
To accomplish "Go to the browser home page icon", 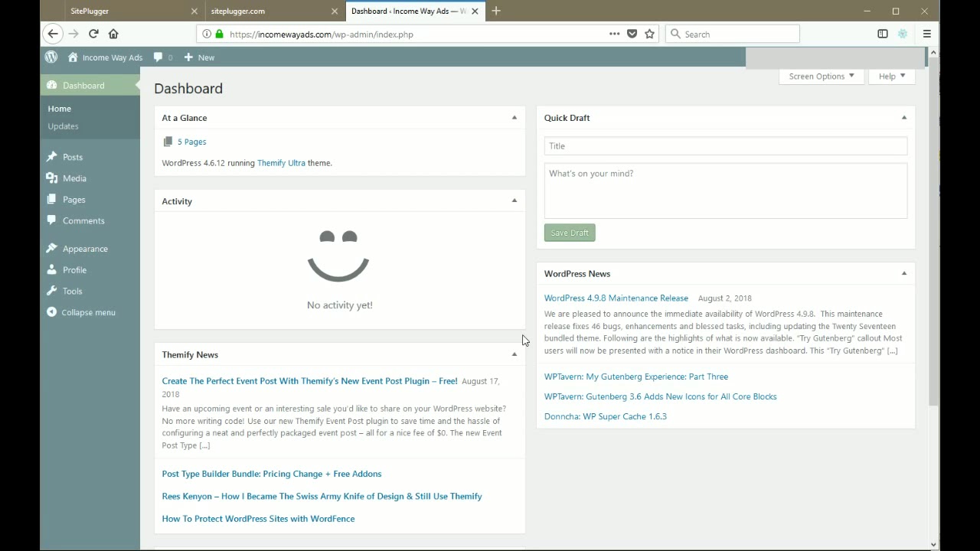I will pos(113,34).
